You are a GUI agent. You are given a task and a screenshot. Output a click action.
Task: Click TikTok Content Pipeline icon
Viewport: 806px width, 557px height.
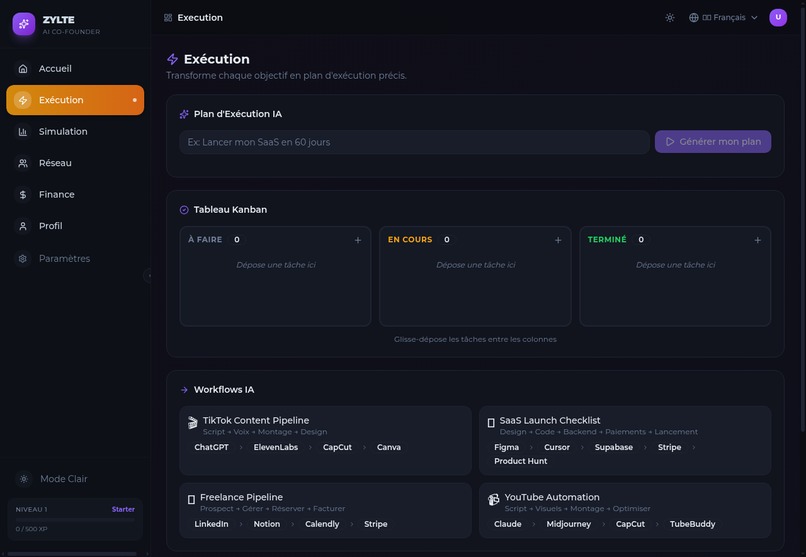[x=192, y=422]
